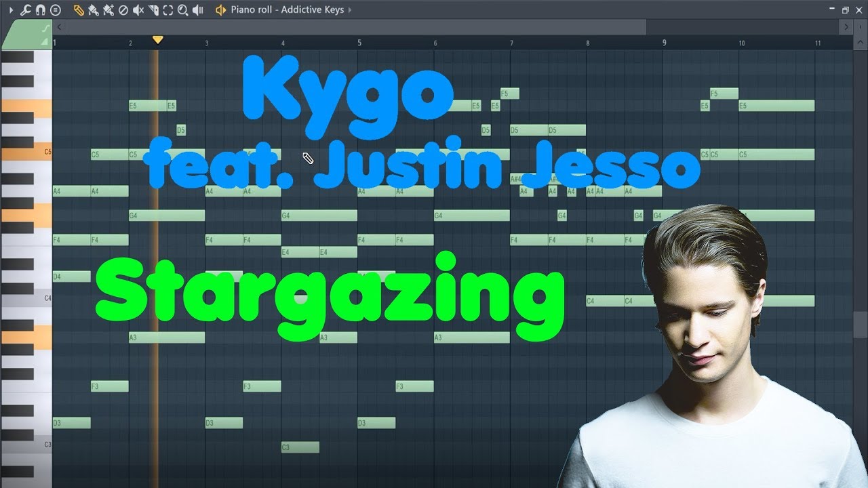This screenshot has width=868, height=488.
Task: Select the F3 note in bar 5
Action: [x=414, y=386]
